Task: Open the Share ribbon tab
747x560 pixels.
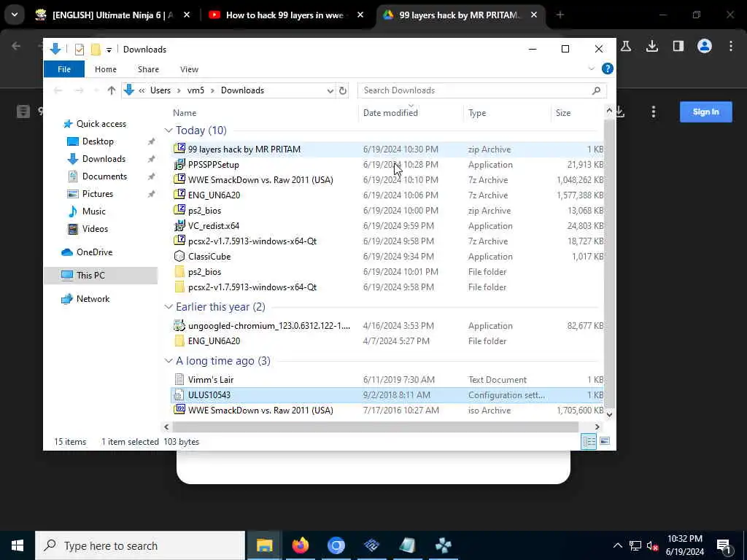Action: 148,69
